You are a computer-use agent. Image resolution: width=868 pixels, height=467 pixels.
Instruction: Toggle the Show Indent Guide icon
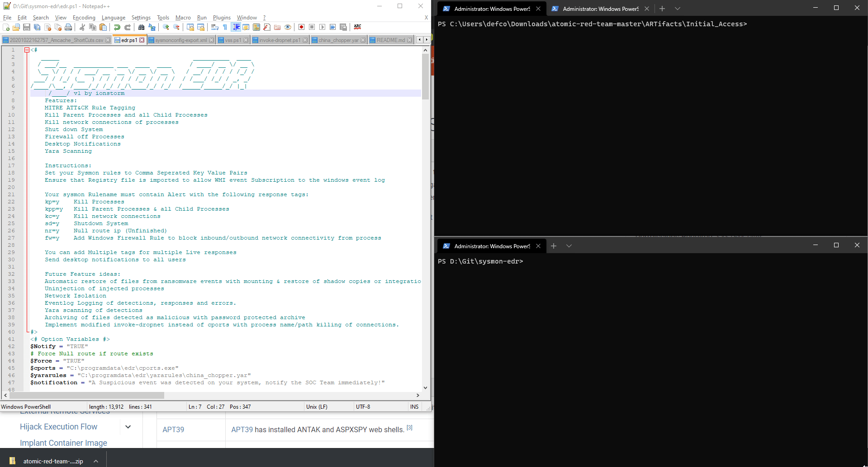pyautogui.click(x=236, y=28)
